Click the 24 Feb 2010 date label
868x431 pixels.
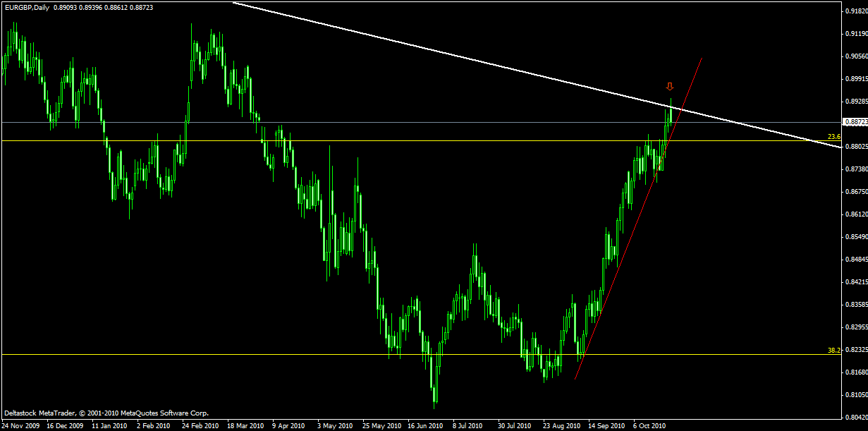[x=201, y=426]
